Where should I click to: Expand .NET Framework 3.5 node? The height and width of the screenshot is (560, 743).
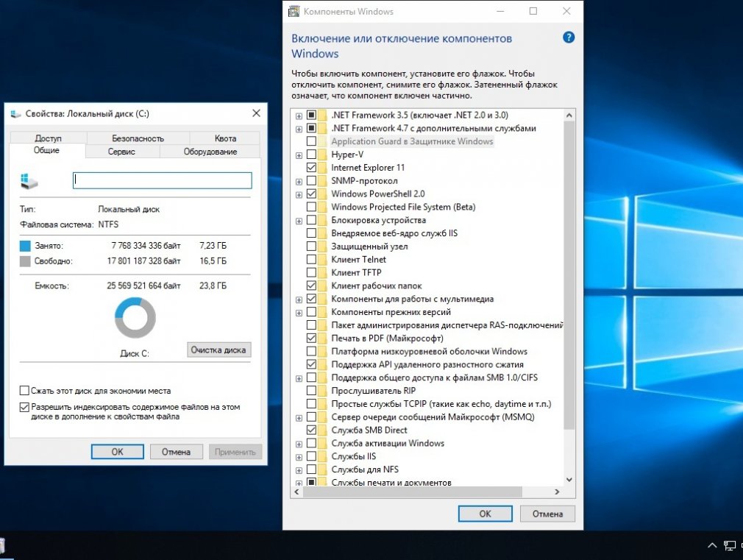pyautogui.click(x=299, y=116)
